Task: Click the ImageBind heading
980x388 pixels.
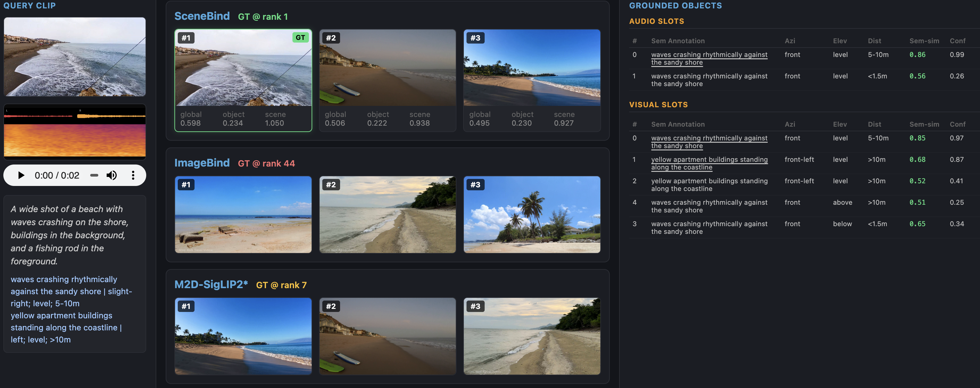Action: tap(202, 163)
